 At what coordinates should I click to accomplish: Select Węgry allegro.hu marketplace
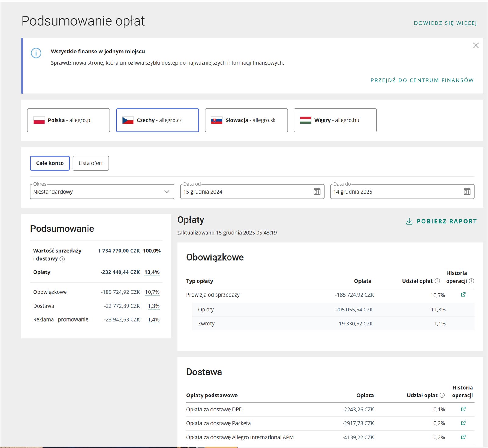[335, 120]
